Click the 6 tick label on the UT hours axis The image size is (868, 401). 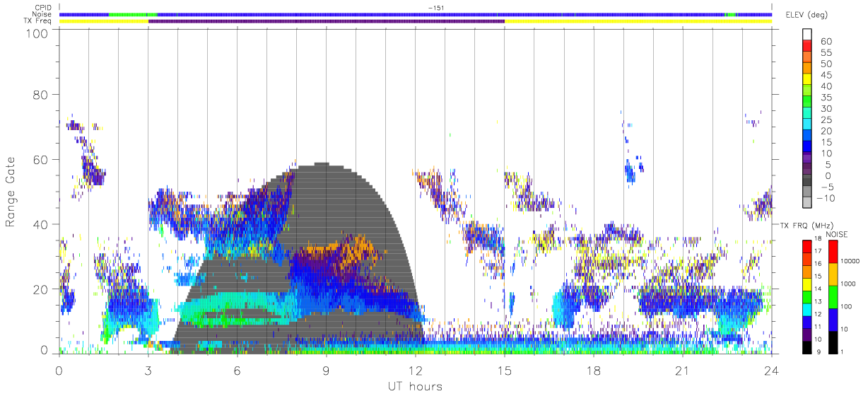point(237,371)
